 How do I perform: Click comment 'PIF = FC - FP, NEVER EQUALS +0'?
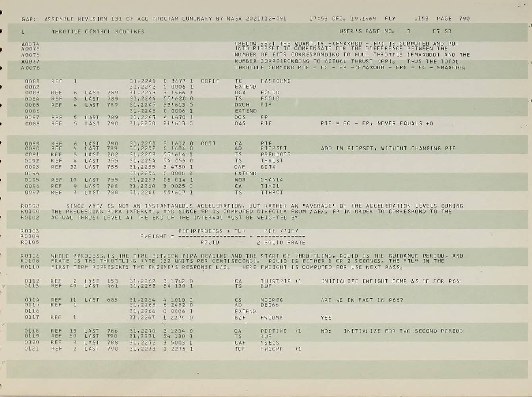coord(377,123)
